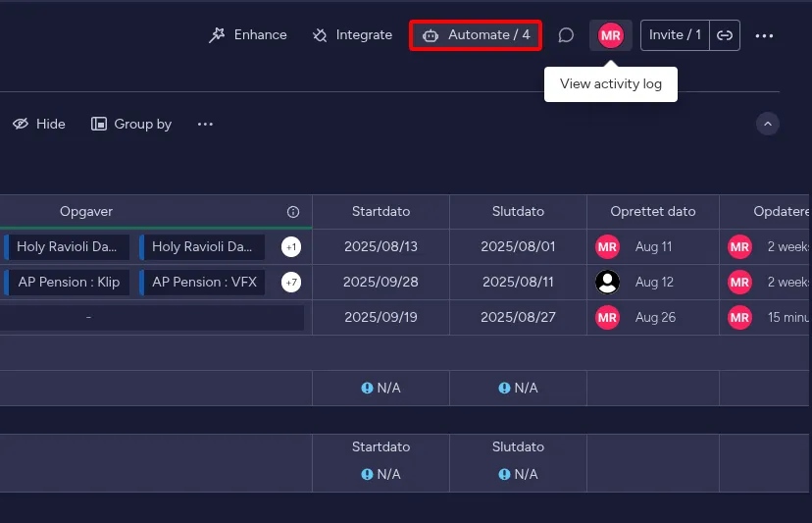Open Automate / 4 robot button
Viewport: 812px width, 523px height.
[x=476, y=35]
